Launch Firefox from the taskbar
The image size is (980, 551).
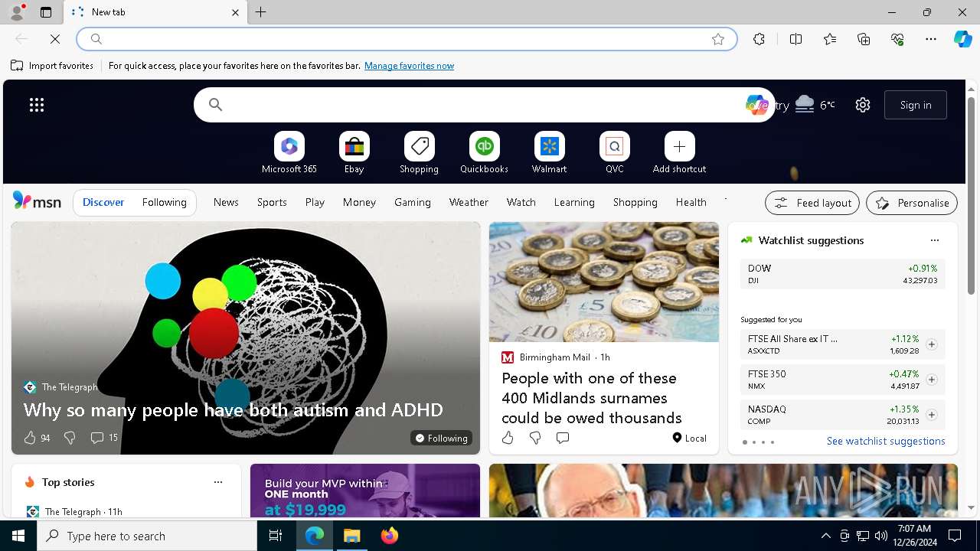[x=390, y=536]
